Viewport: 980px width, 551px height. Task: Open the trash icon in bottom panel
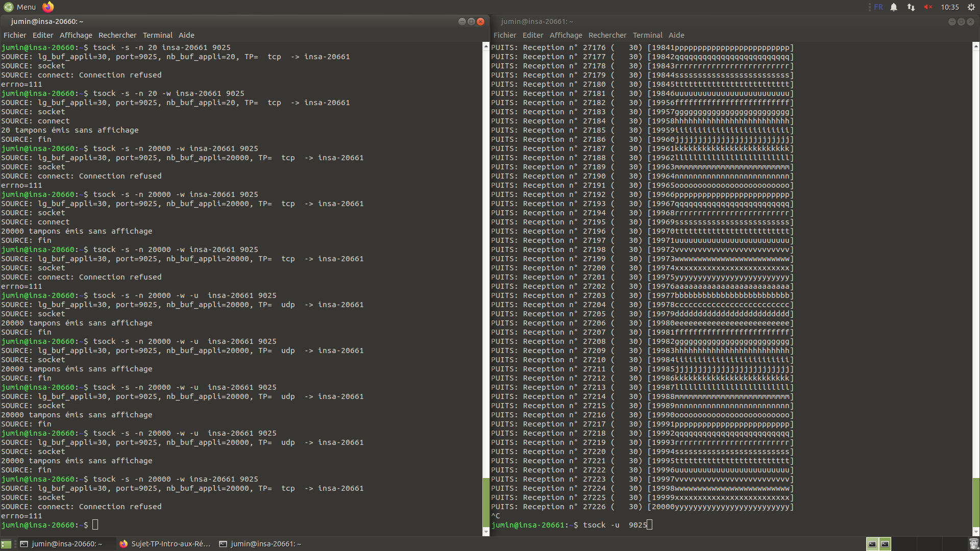tap(974, 544)
